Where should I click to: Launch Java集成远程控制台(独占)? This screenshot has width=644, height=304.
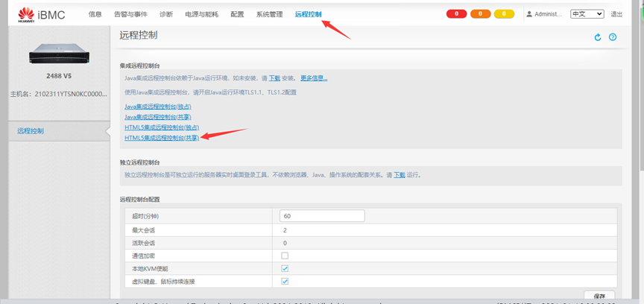158,107
